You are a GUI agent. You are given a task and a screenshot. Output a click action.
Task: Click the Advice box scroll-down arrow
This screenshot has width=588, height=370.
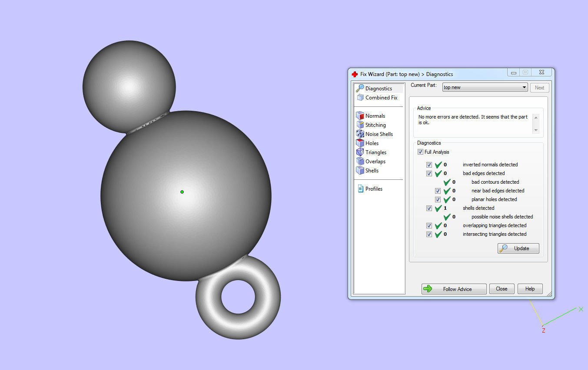[535, 130]
